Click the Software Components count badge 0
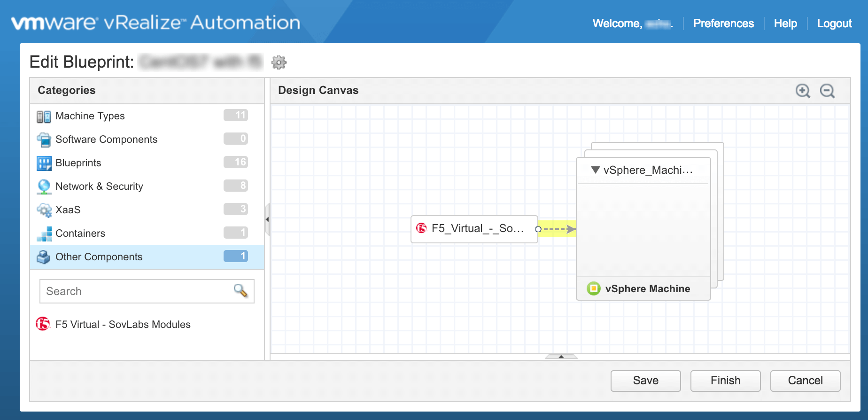This screenshot has width=868, height=420. [236, 139]
